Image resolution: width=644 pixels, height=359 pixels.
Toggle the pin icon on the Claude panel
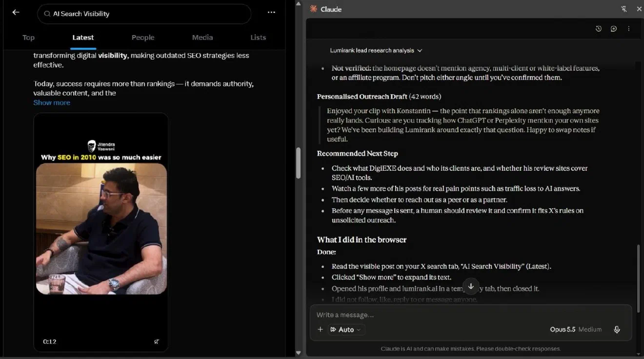tap(624, 9)
